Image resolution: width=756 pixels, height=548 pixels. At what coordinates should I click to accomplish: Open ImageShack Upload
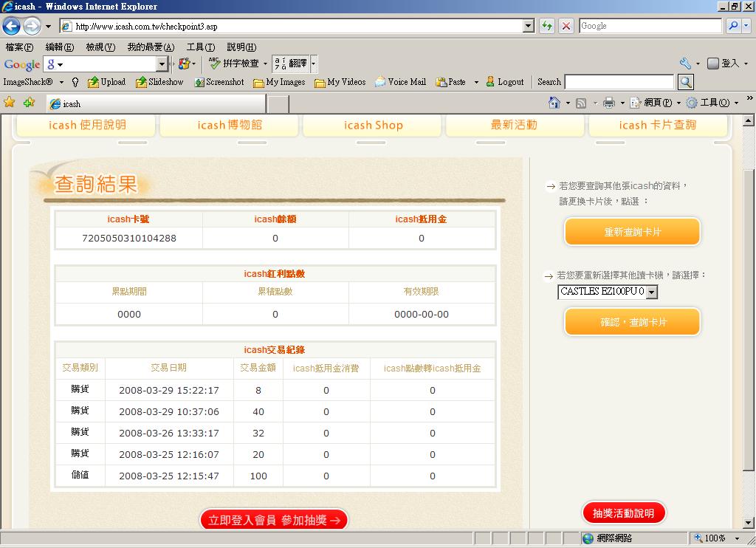pos(106,82)
